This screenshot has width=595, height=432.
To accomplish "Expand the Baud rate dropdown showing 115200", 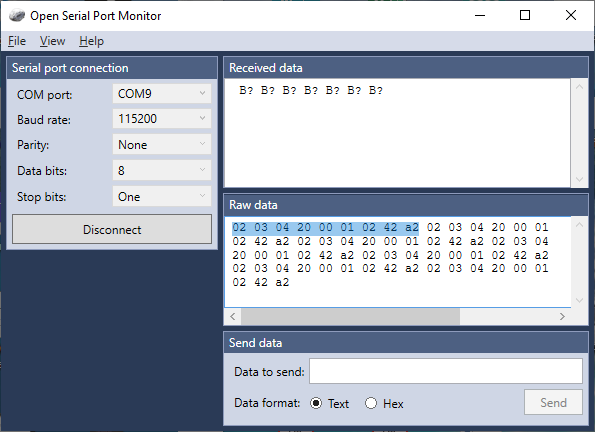I will click(x=162, y=119).
